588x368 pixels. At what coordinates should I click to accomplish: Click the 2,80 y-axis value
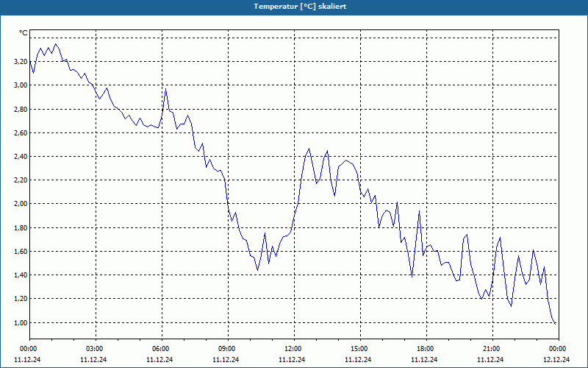[21, 109]
